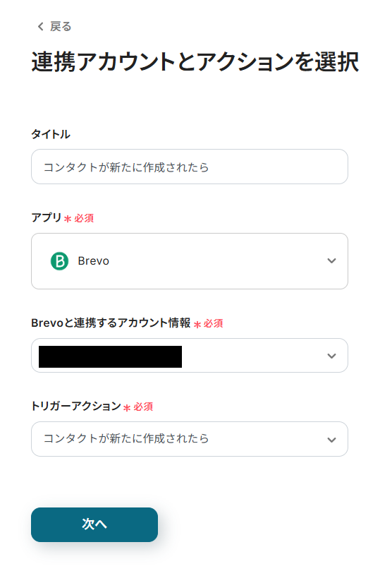Open the account info dropdown chevron
Screen dimensions: 392x571
tap(331, 356)
